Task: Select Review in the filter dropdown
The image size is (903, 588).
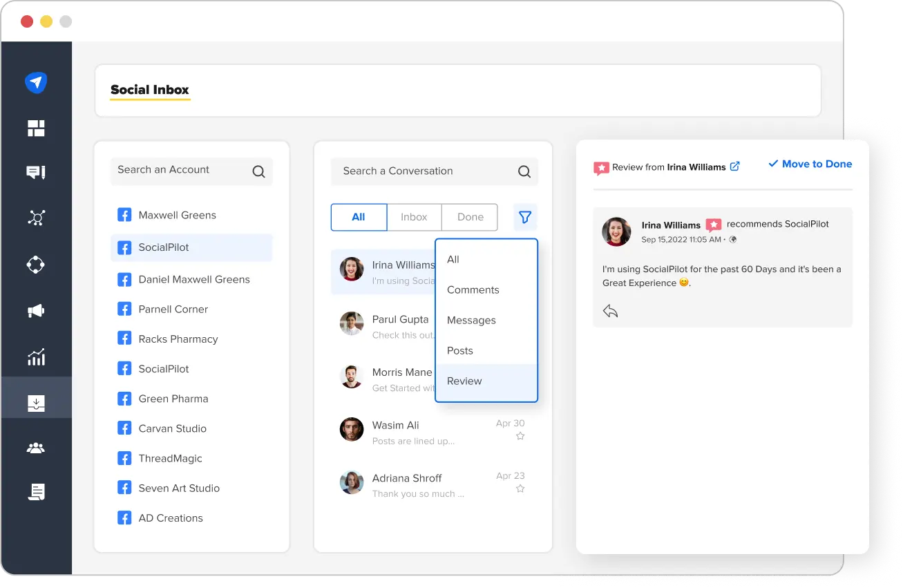Action: 486,381
